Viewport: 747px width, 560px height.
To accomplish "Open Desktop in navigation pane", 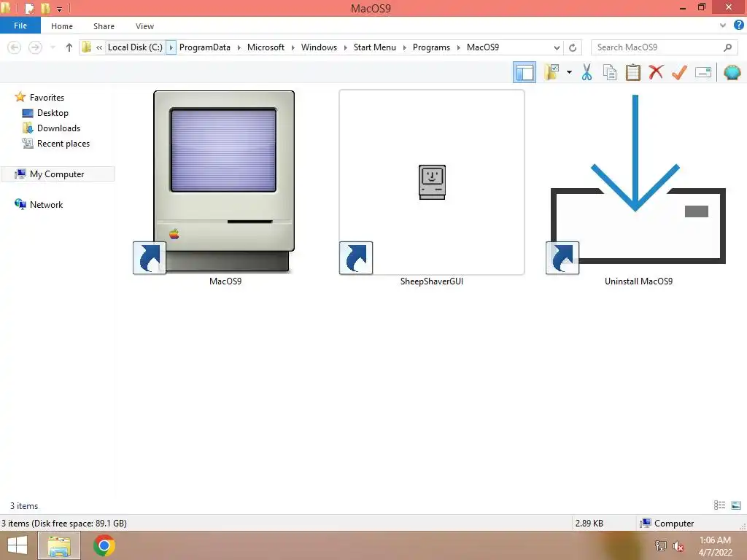I will (45, 113).
